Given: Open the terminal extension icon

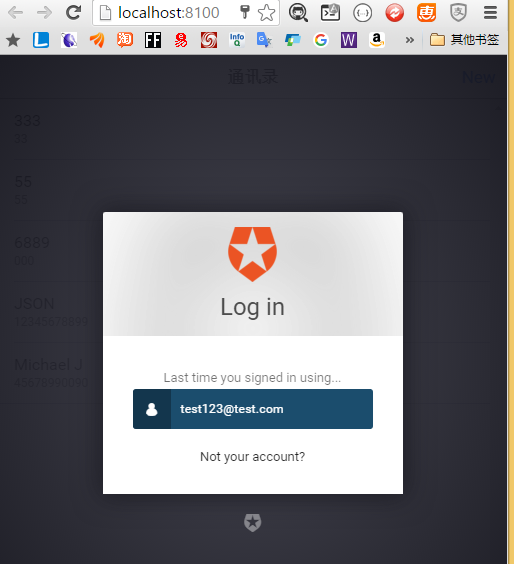Looking at the screenshot, I should click(x=330, y=13).
